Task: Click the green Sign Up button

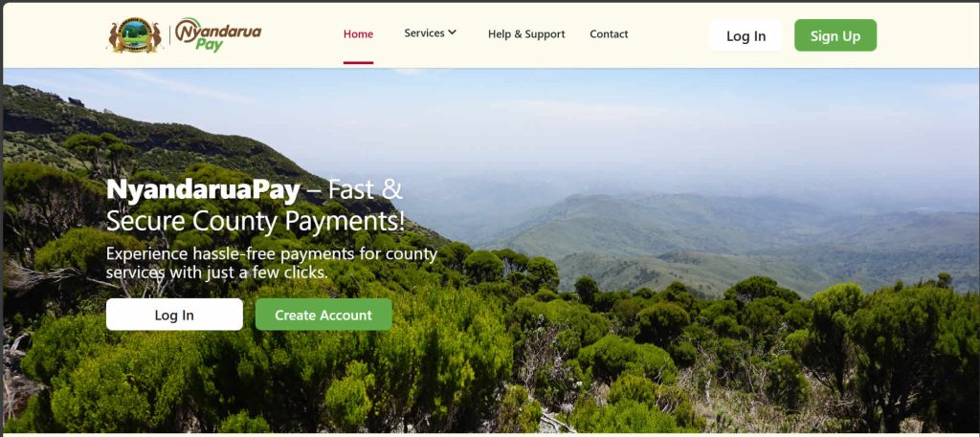Action: pos(835,35)
